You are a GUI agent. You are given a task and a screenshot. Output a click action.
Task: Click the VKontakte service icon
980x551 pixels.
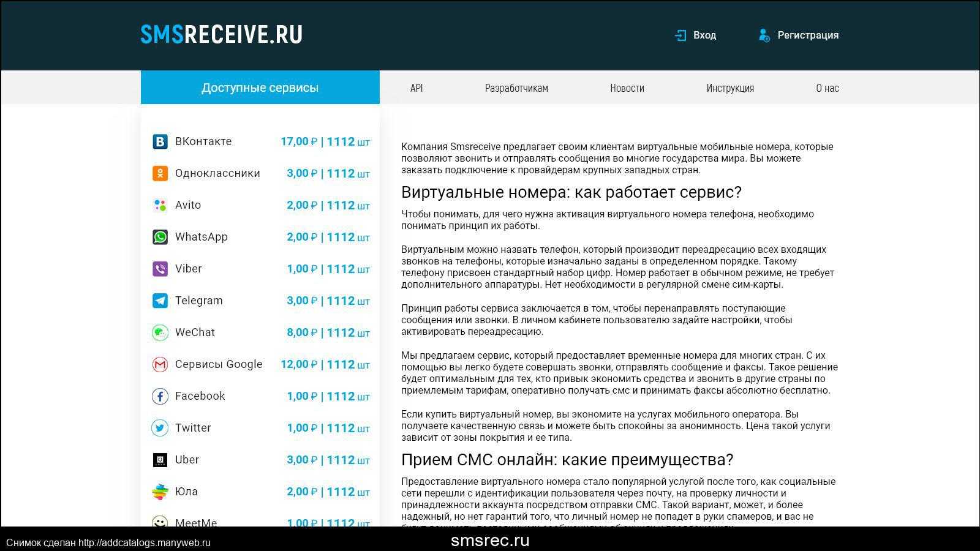pyautogui.click(x=160, y=141)
